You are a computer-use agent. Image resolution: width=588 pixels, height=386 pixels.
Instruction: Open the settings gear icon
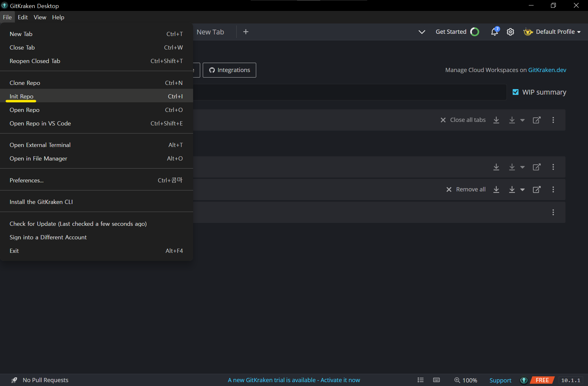point(510,32)
